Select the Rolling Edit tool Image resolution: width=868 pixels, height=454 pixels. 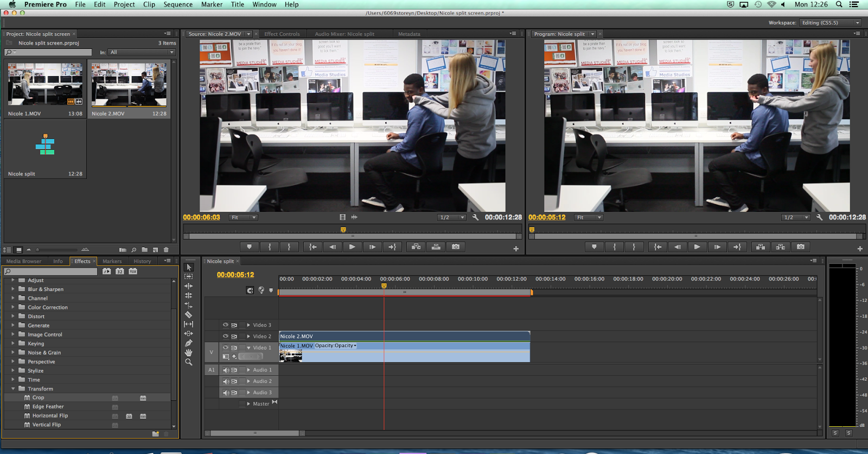coord(189,295)
